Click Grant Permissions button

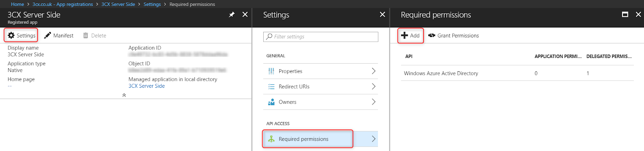pyautogui.click(x=454, y=35)
